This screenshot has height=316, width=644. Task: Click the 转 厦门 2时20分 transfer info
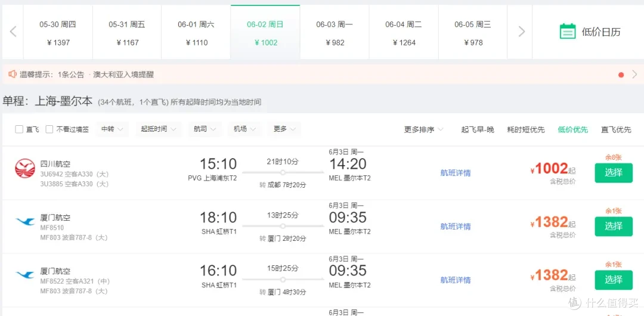point(283,238)
